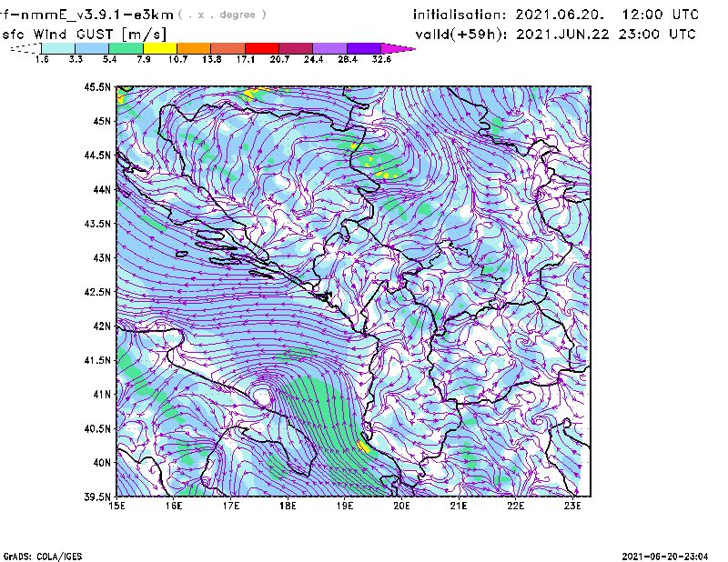
Task: Click the '43.5N' latitude label
Action: point(97,224)
